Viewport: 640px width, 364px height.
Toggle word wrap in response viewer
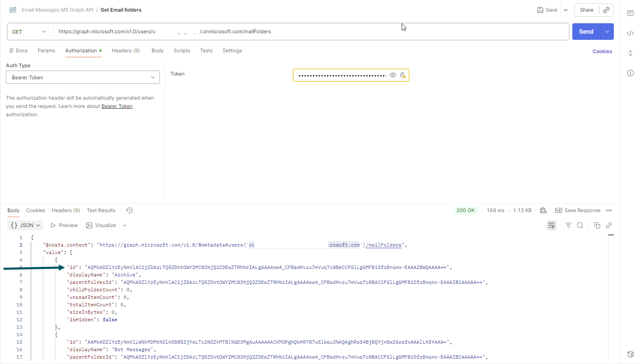click(551, 225)
